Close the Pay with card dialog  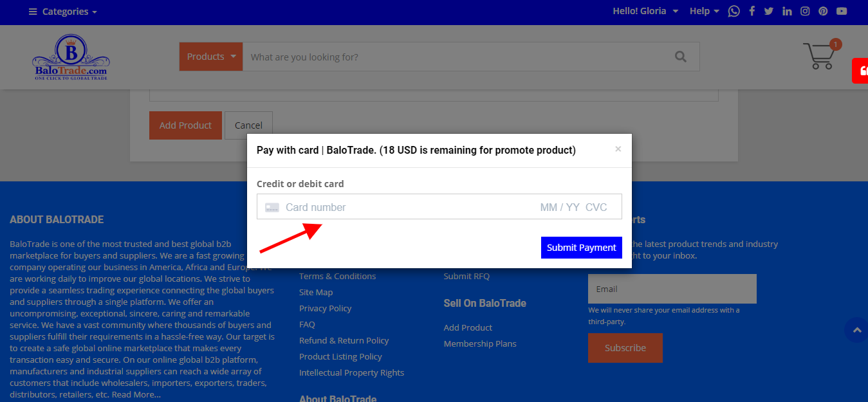[618, 149]
